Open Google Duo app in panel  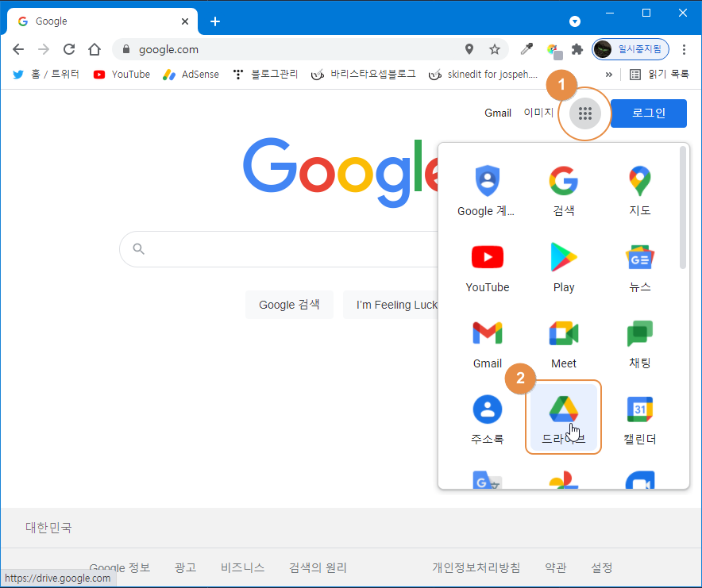639,478
